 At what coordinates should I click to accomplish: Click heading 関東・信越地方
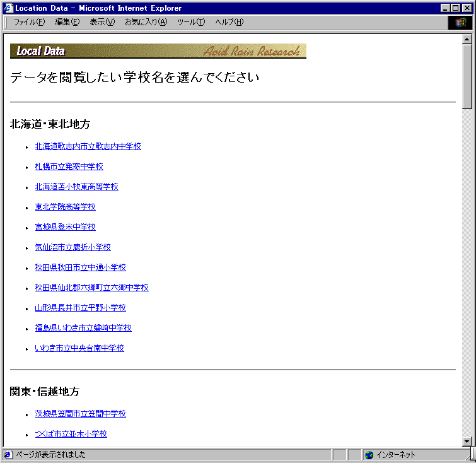45,392
